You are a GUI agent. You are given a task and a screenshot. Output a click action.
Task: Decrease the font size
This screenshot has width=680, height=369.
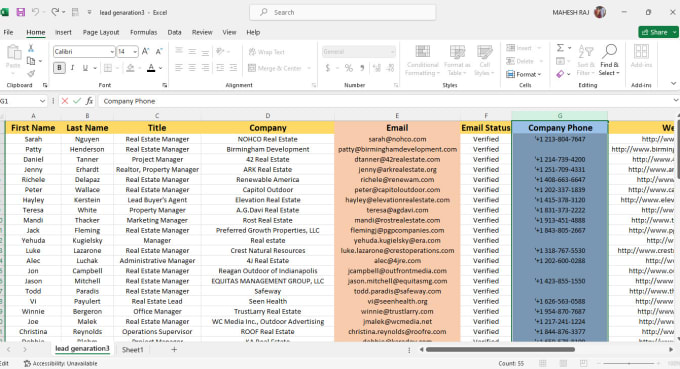(159, 52)
